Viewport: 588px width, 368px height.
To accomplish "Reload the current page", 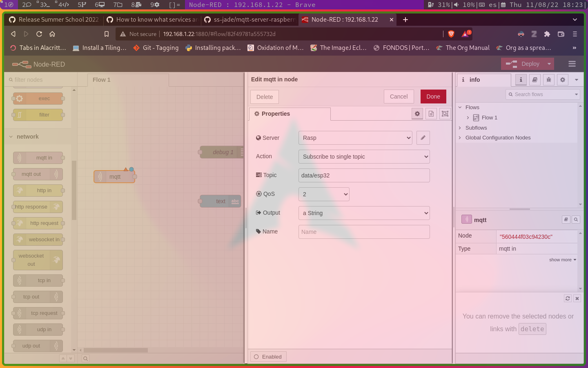I will pos(39,34).
